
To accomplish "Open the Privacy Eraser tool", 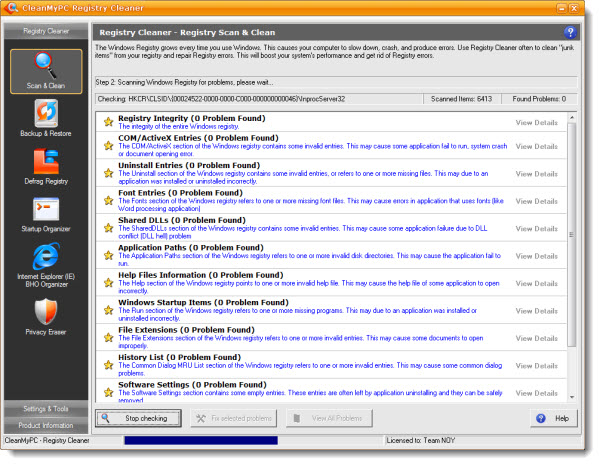I will [46, 319].
